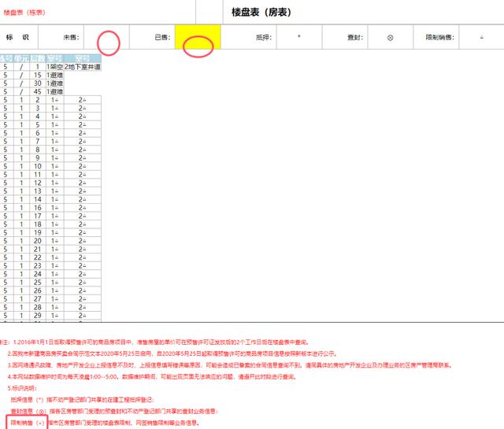Screen dimensions: 504x429
Task: Open room 1 restricted icon on floor 26
Action: [x=57, y=291]
